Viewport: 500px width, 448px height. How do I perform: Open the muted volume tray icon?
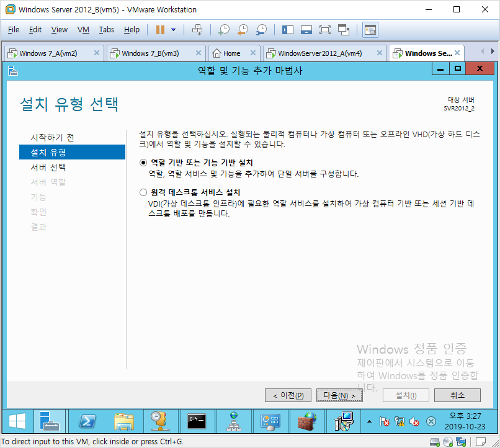click(414, 421)
